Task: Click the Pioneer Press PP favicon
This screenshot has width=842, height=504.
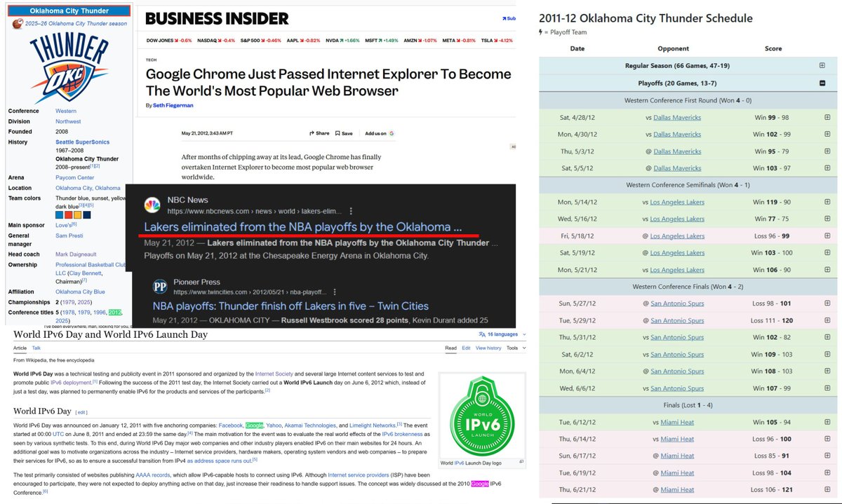Action: point(159,287)
